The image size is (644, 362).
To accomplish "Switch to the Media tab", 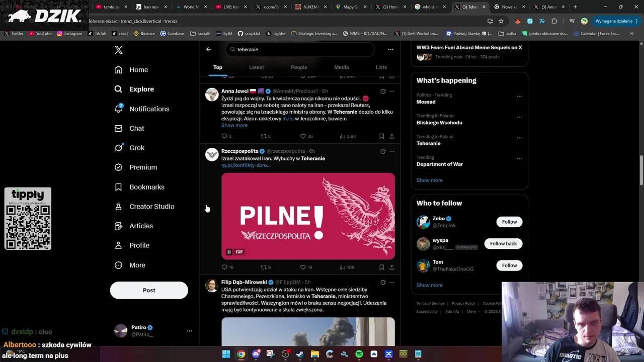I will point(342,67).
